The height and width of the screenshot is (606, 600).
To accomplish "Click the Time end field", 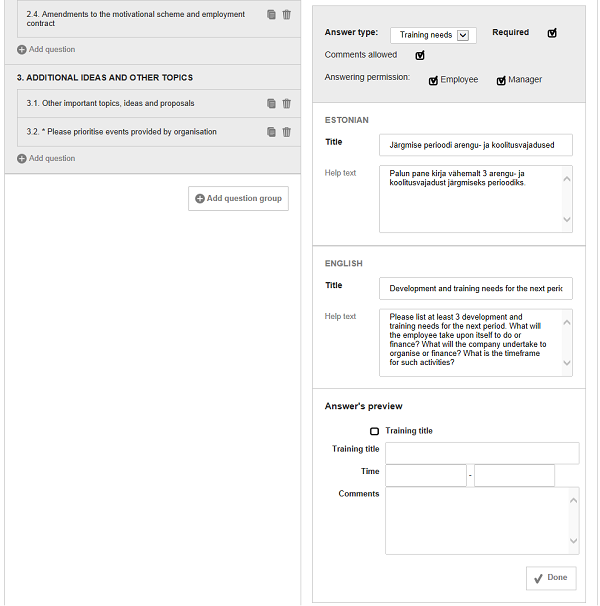I will [x=515, y=476].
